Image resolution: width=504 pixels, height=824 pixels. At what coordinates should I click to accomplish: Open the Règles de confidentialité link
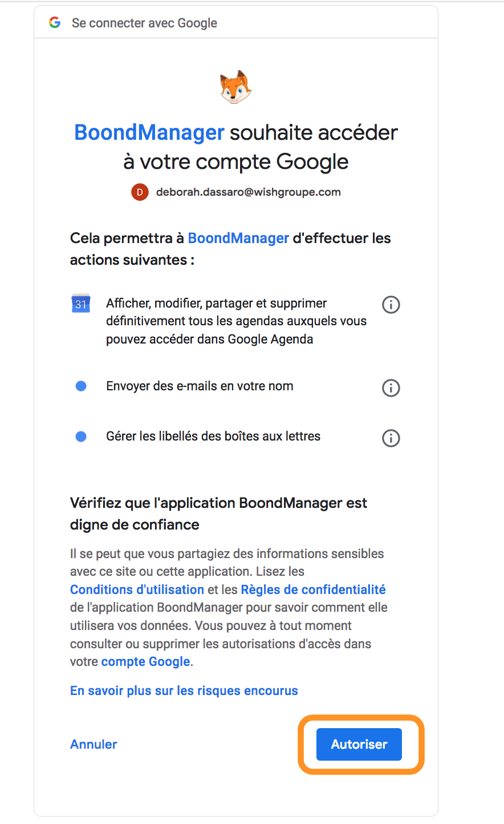[314, 589]
